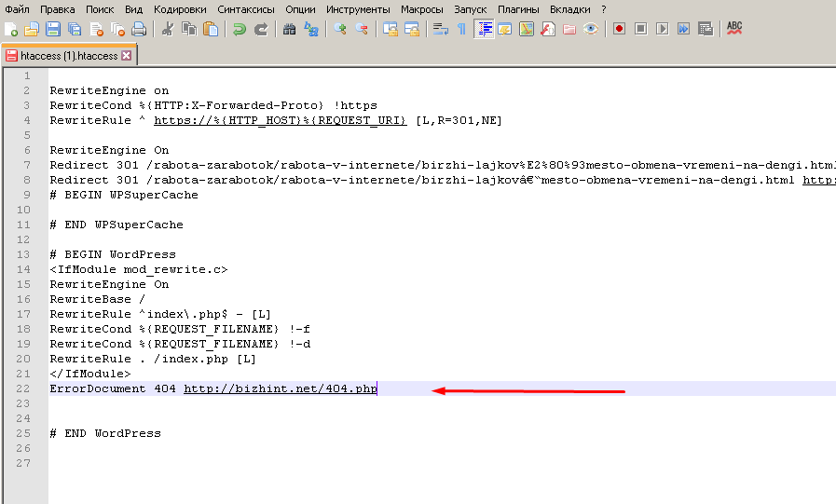Open the Синтаксисы menu
The image size is (836, 504).
click(246, 9)
